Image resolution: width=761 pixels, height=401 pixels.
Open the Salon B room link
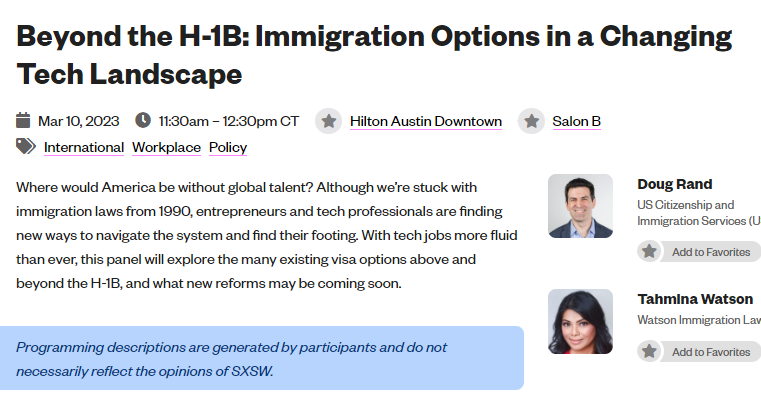576,121
